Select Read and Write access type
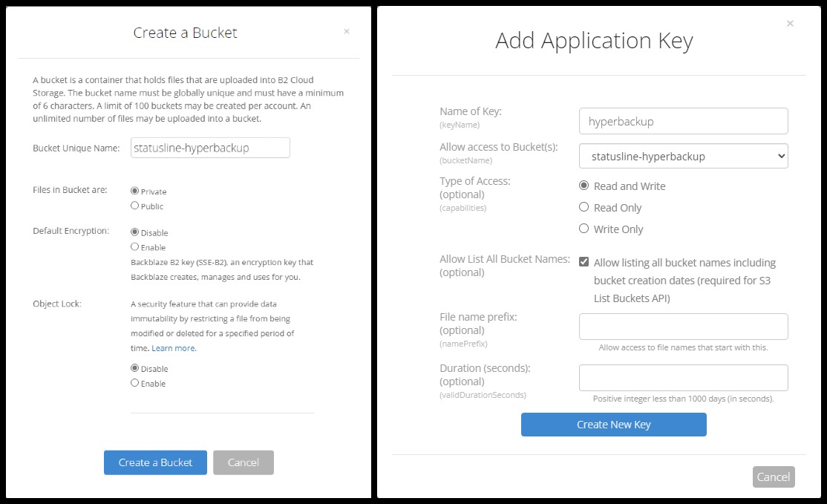Viewport: 827px width, 504px height. tap(584, 186)
